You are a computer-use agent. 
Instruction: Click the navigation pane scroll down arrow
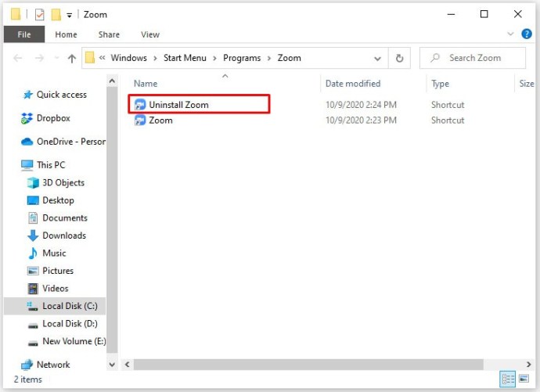click(x=112, y=364)
